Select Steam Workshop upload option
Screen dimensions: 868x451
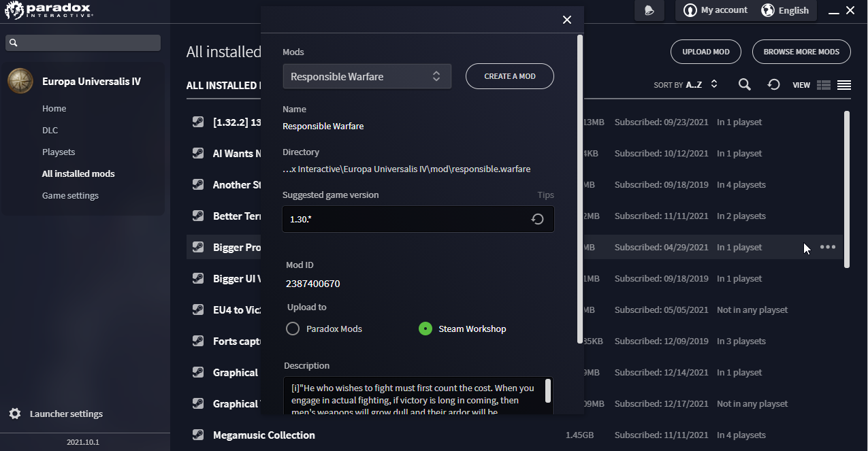(462, 329)
